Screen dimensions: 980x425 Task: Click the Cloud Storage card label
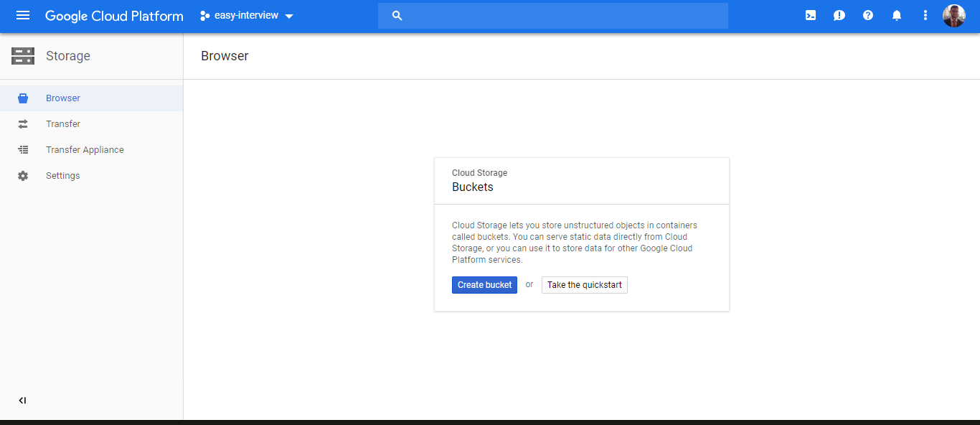480,173
